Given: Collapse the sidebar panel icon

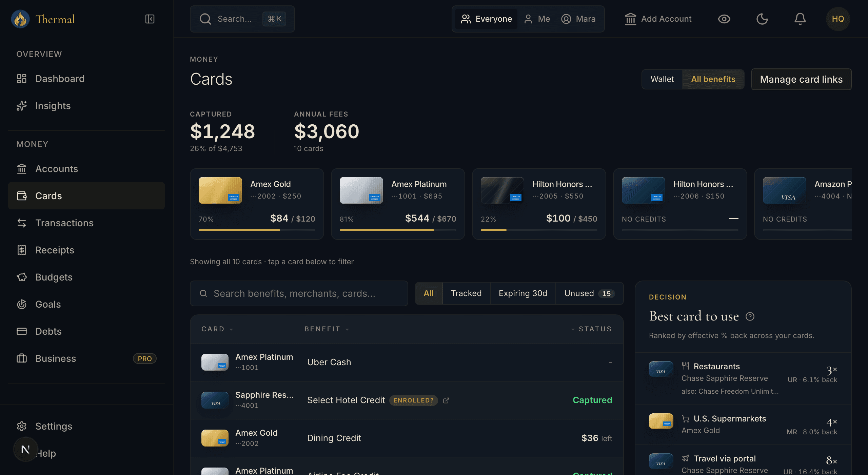Looking at the screenshot, I should [x=150, y=19].
